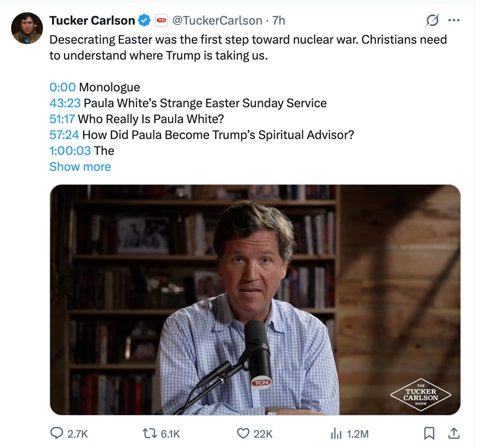Click the Tucker Carlson display name
The width and height of the screenshot is (497, 448).
(x=92, y=20)
